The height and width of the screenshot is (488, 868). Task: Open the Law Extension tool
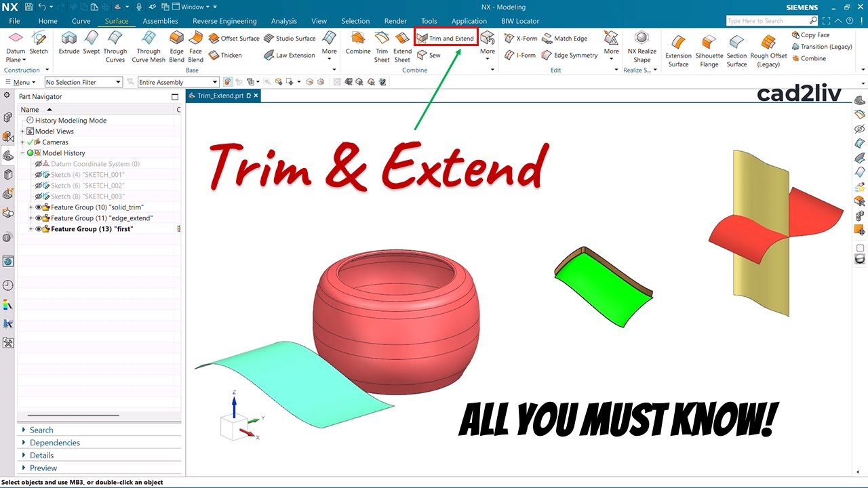[290, 56]
